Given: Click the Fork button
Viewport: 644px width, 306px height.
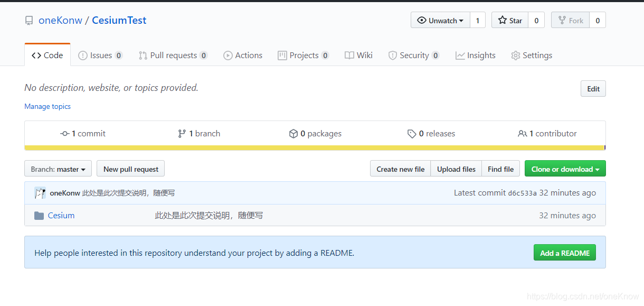Looking at the screenshot, I should click(571, 20).
